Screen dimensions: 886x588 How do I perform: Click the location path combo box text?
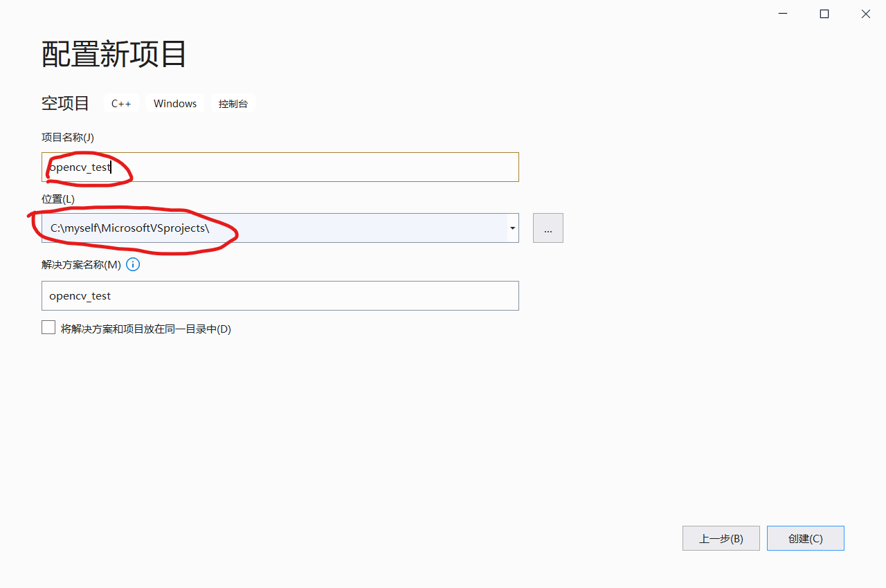(129, 228)
